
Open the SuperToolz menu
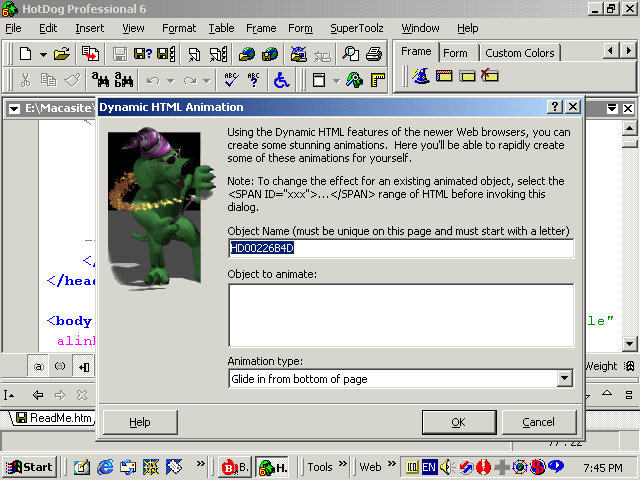coord(357,28)
